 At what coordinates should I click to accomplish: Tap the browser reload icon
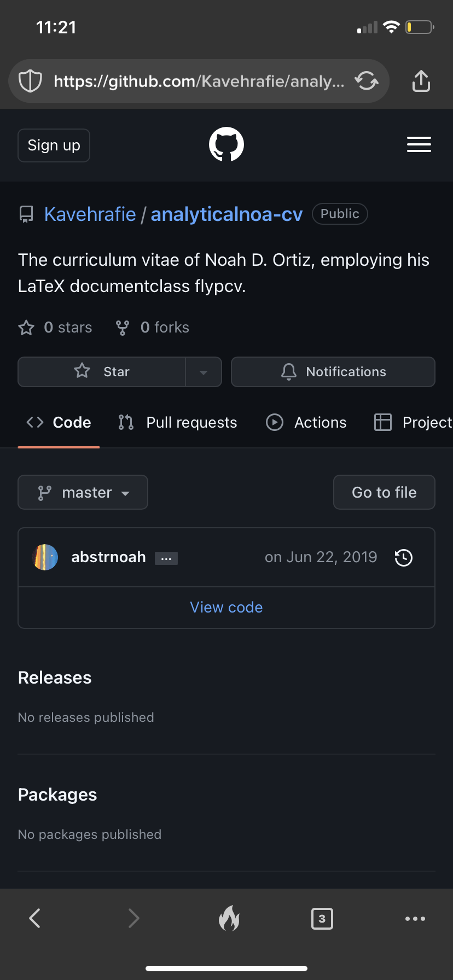pos(367,81)
